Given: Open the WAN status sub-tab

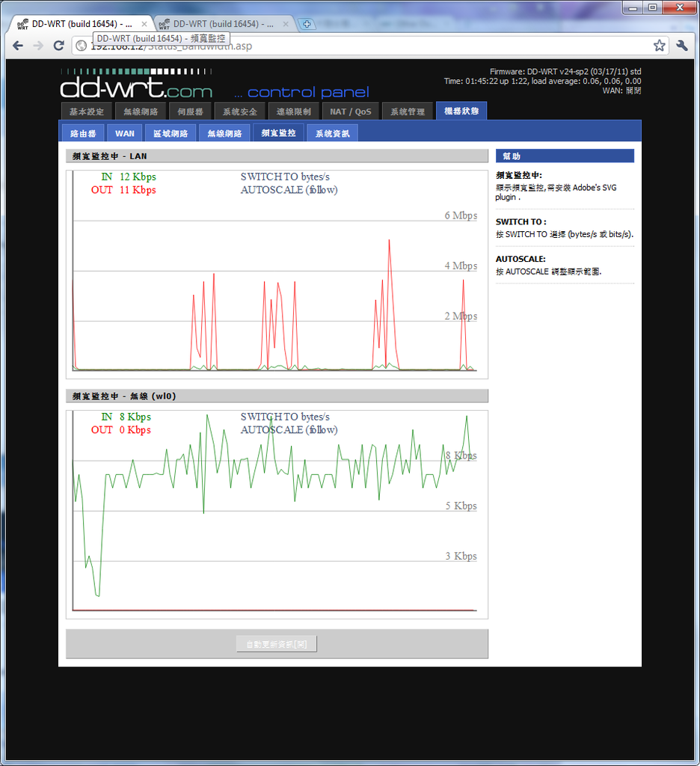Looking at the screenshot, I should 125,133.
